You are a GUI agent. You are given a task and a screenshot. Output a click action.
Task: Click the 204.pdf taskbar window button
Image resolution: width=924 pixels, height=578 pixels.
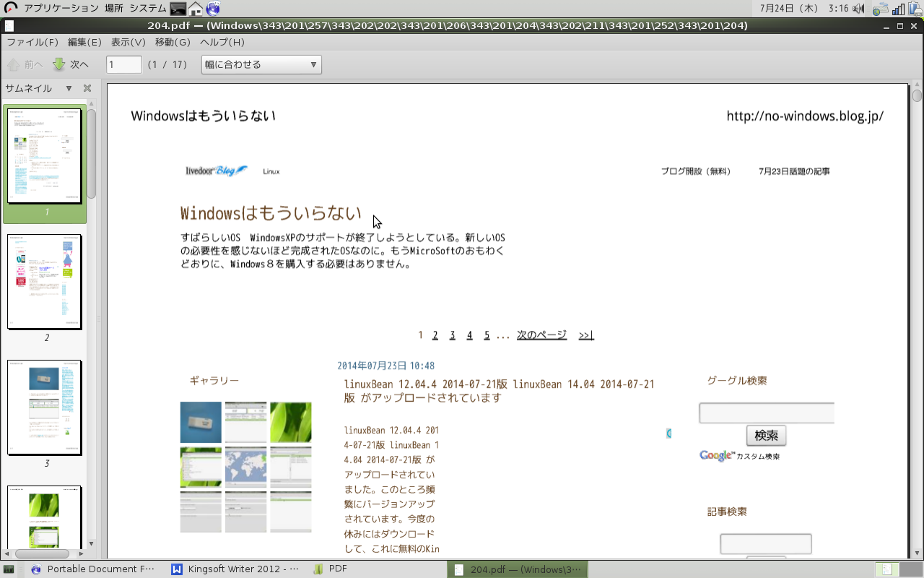click(517, 569)
